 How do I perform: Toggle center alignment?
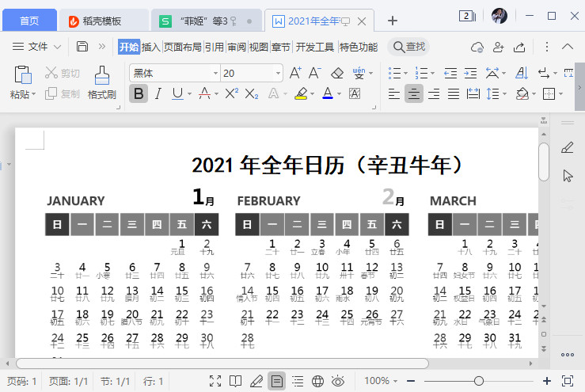click(x=414, y=93)
